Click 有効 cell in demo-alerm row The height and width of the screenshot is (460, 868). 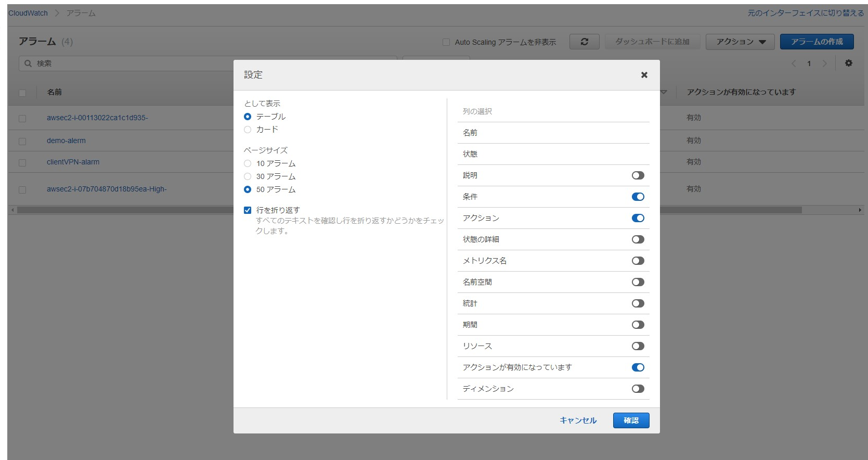click(694, 140)
